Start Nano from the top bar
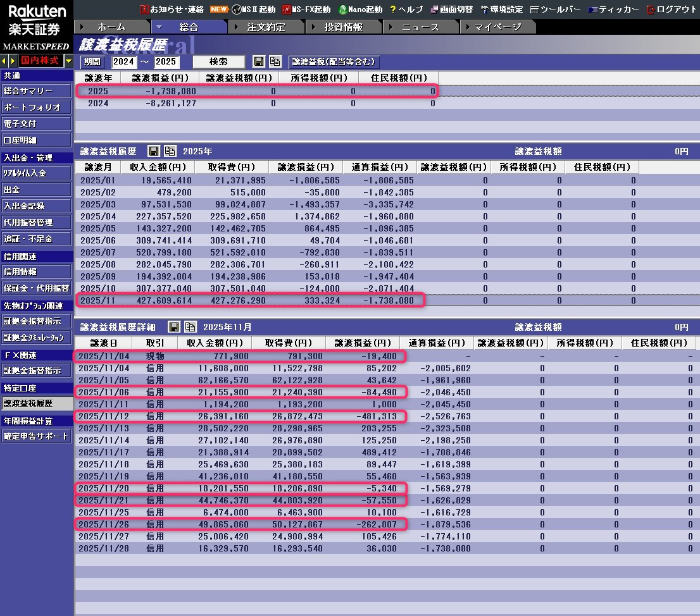 tap(361, 9)
